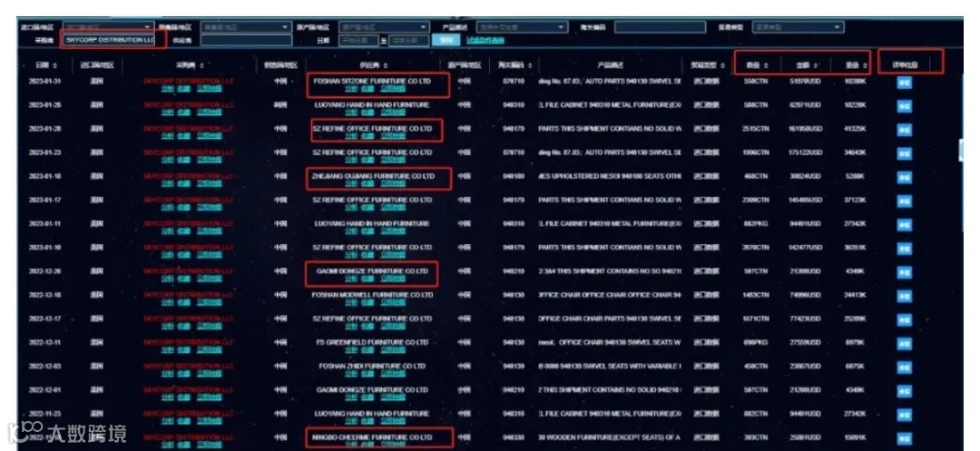This screenshot has height=451, width=980.
Task: Expand the sales country/region dropdown
Action: coord(246,27)
